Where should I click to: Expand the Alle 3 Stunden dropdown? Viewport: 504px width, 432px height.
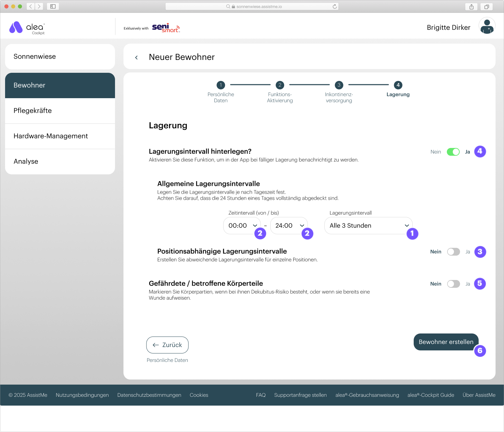pos(368,226)
